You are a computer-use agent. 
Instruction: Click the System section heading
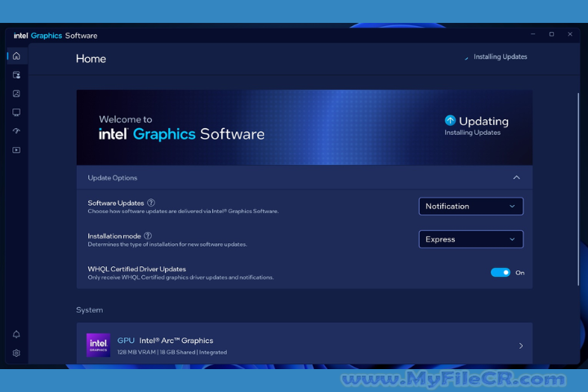[89, 310]
